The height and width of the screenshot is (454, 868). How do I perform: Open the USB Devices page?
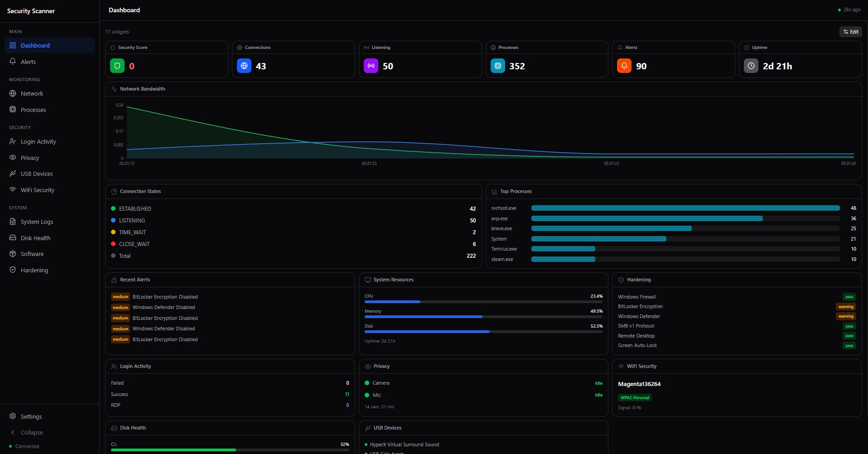(36, 174)
